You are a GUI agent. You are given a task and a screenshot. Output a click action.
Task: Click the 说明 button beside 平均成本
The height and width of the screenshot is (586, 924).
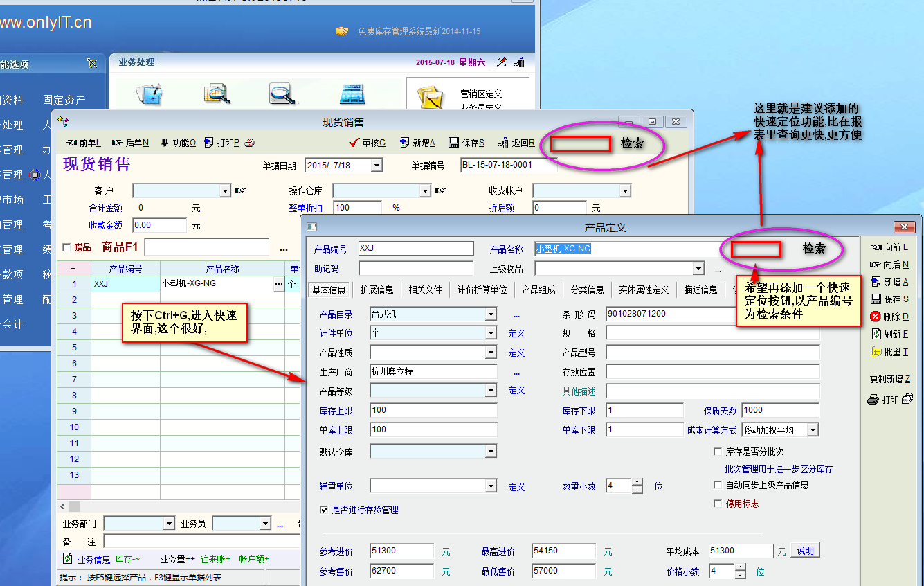pyautogui.click(x=805, y=551)
